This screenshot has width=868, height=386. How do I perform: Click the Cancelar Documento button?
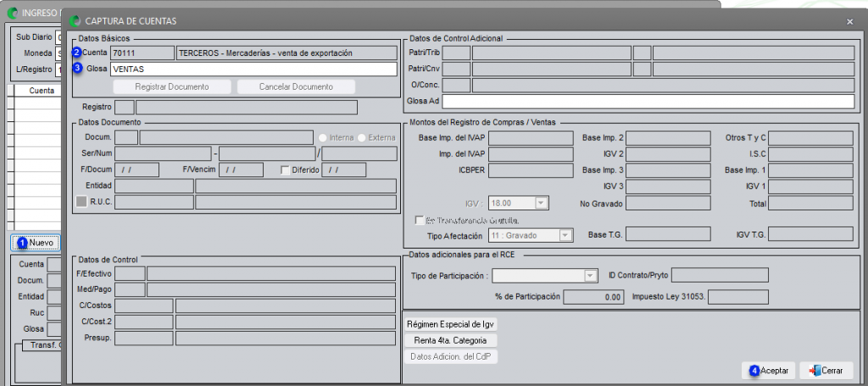click(x=296, y=87)
